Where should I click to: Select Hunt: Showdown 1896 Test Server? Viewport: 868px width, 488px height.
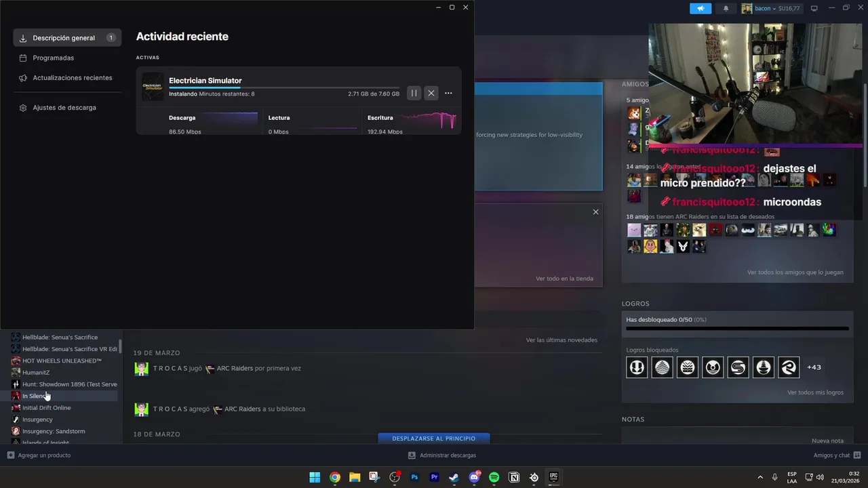63,384
